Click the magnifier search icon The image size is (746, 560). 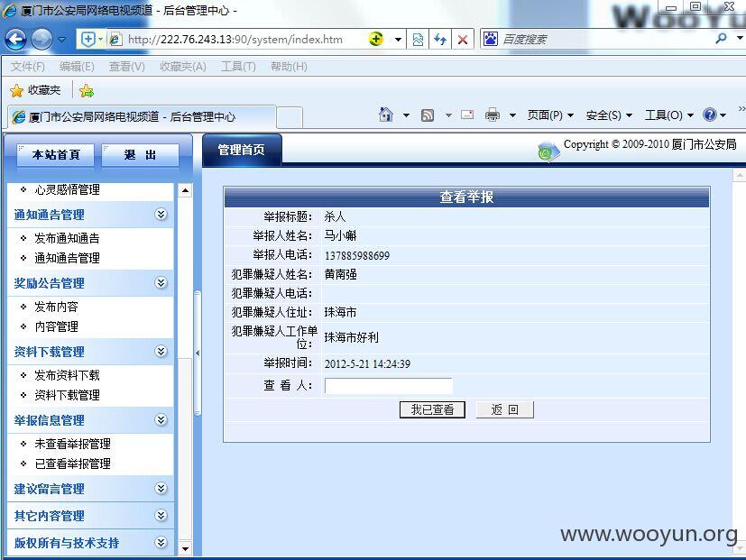click(x=722, y=38)
